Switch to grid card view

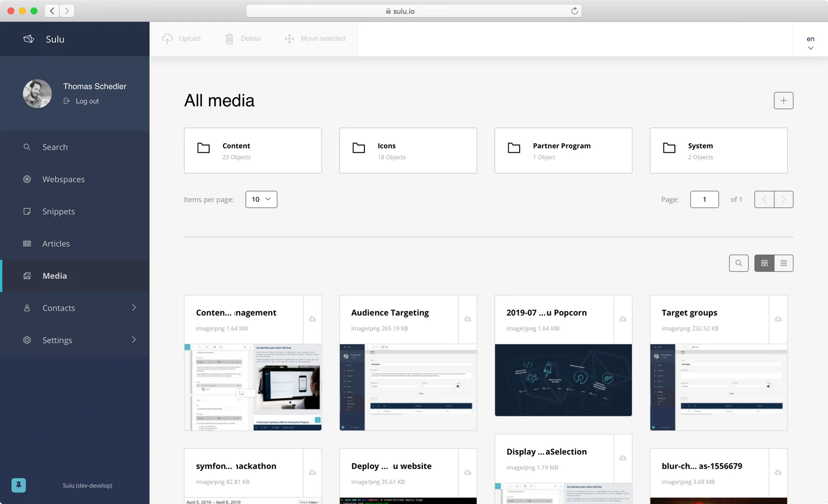pyautogui.click(x=764, y=263)
